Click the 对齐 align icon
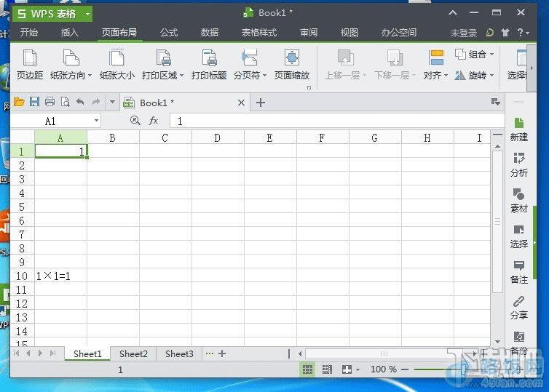This screenshot has width=549, height=392. (x=436, y=57)
